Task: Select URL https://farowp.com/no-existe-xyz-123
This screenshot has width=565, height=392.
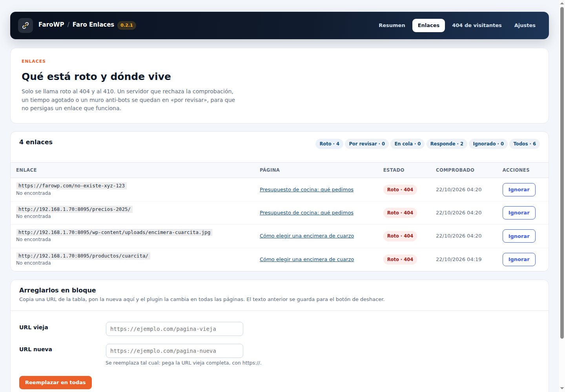Action: [71, 186]
